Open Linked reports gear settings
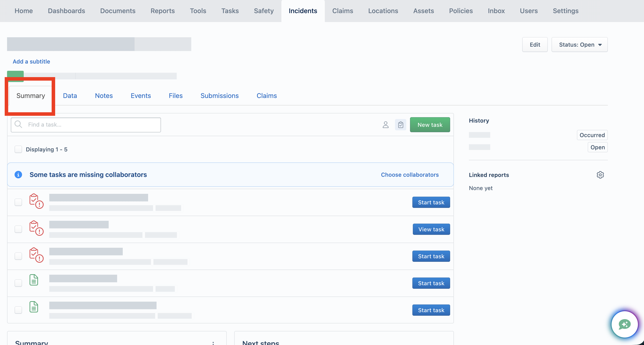Screen dimensions: 644x345 [x=600, y=175]
